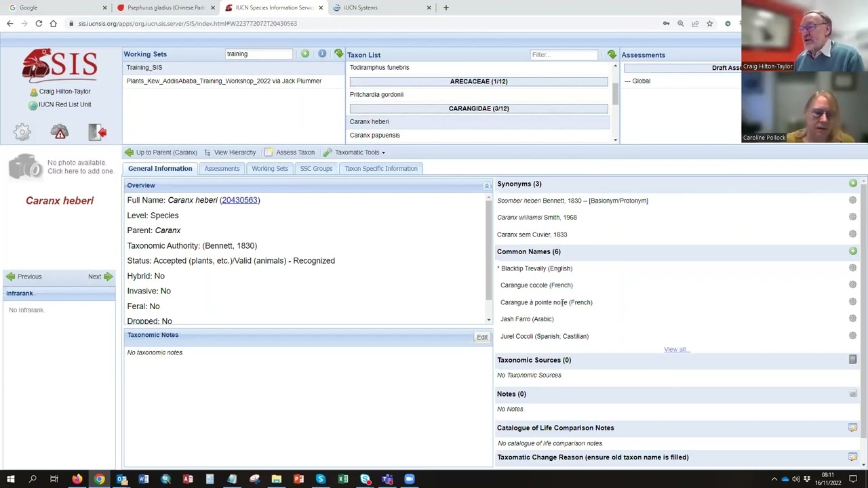The height and width of the screenshot is (488, 868).
Task: Click Overview panel scroll down arrow
Action: click(x=489, y=320)
